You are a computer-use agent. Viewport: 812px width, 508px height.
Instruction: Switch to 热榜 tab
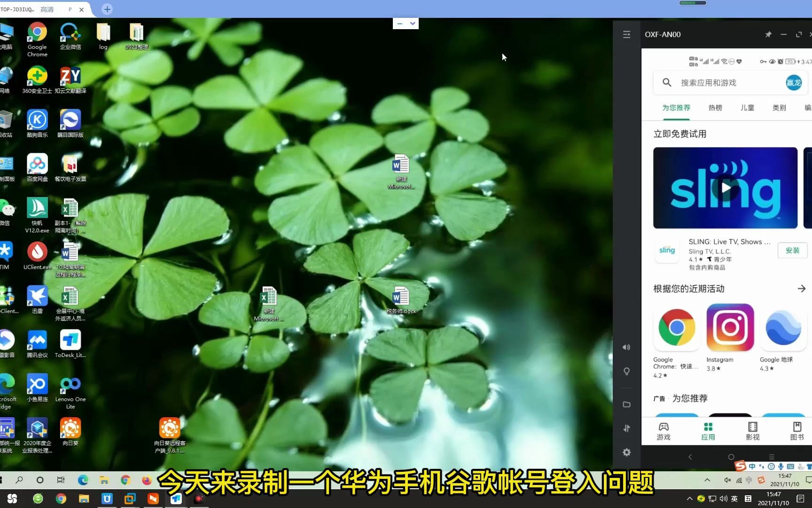[x=715, y=108]
